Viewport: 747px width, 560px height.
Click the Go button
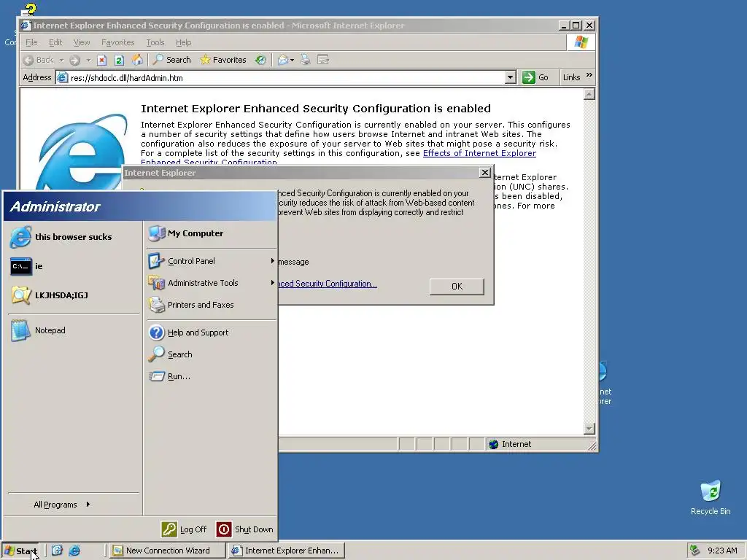click(x=535, y=77)
